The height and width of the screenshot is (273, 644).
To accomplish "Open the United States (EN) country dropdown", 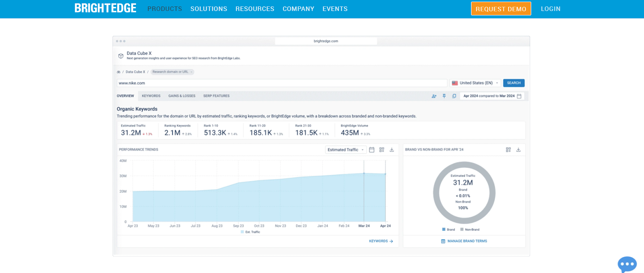I will click(x=475, y=83).
